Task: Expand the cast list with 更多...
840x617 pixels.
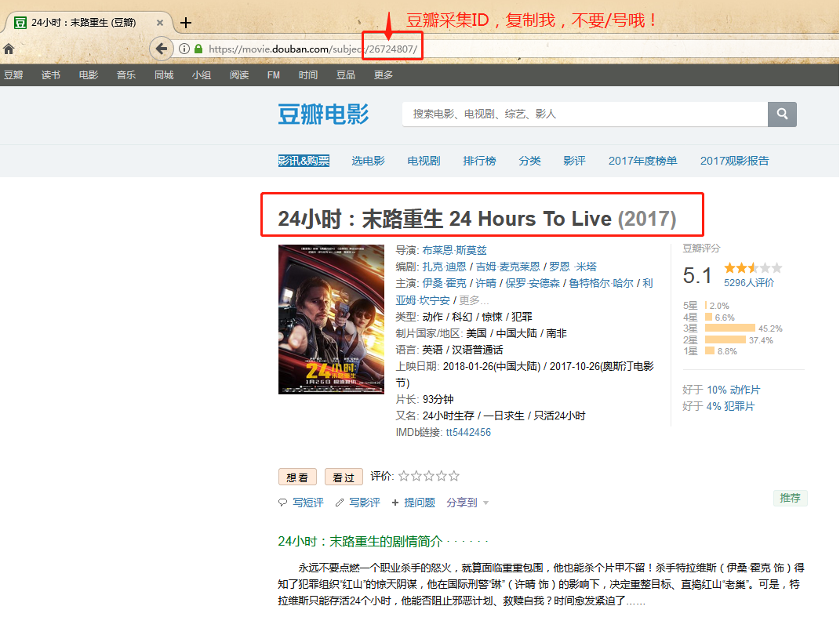Action: coord(474,300)
